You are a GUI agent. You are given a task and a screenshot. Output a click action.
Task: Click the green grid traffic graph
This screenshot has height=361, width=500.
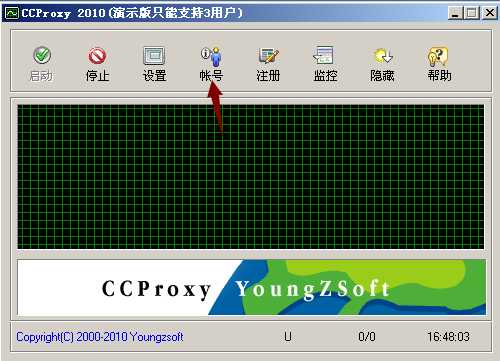click(x=251, y=177)
